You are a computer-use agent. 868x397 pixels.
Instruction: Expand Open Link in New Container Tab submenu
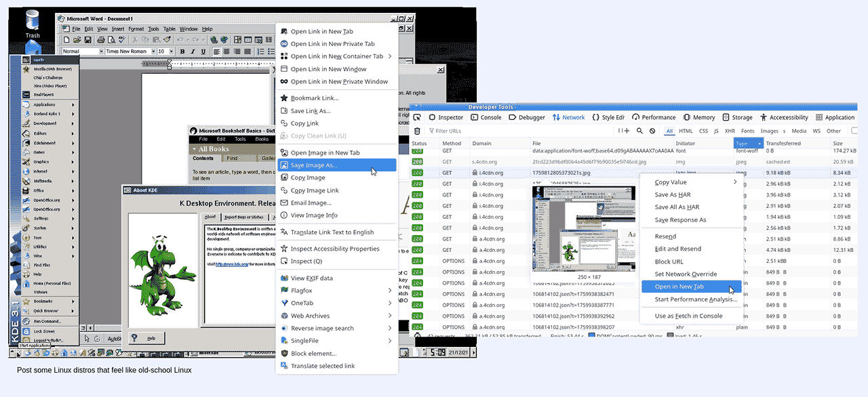[337, 56]
